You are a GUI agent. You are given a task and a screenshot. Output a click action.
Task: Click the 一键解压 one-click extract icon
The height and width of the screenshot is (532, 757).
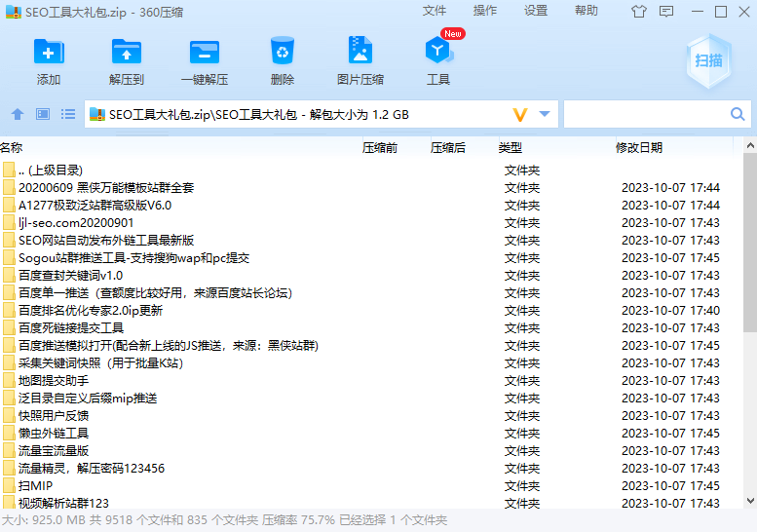coord(205,52)
